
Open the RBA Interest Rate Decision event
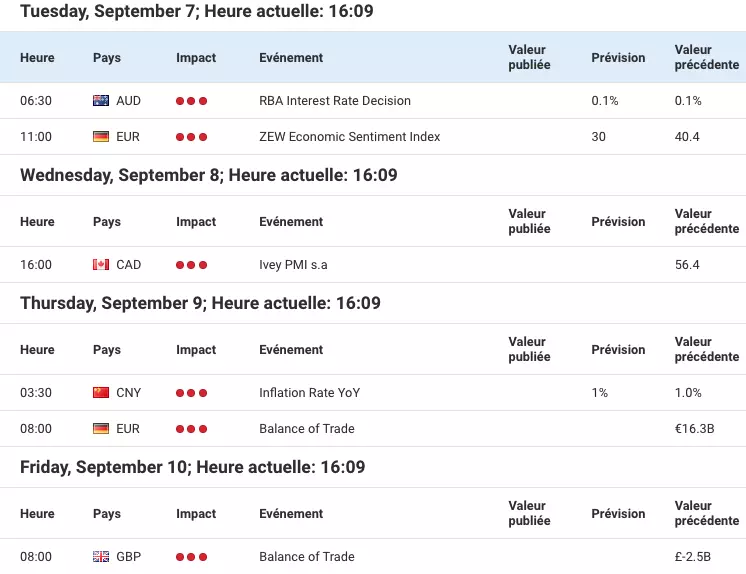point(335,100)
